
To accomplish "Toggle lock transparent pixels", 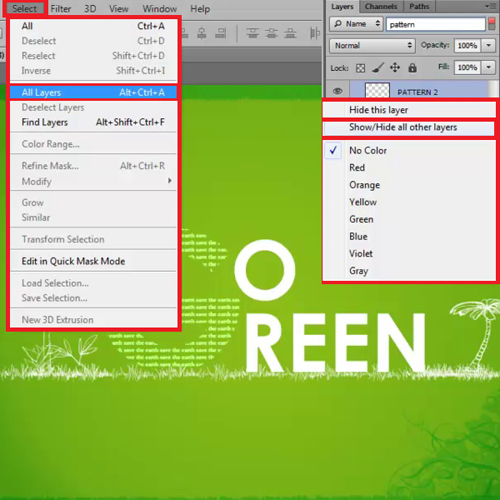I will (x=360, y=68).
